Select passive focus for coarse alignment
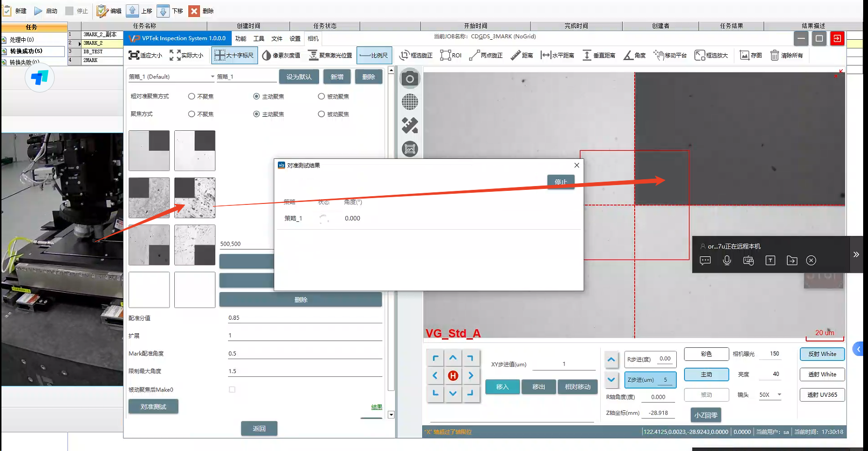 (x=321, y=96)
